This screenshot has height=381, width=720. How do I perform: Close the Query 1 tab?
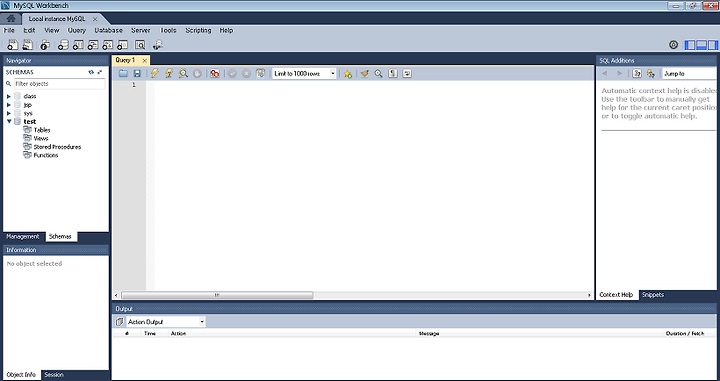click(x=144, y=61)
